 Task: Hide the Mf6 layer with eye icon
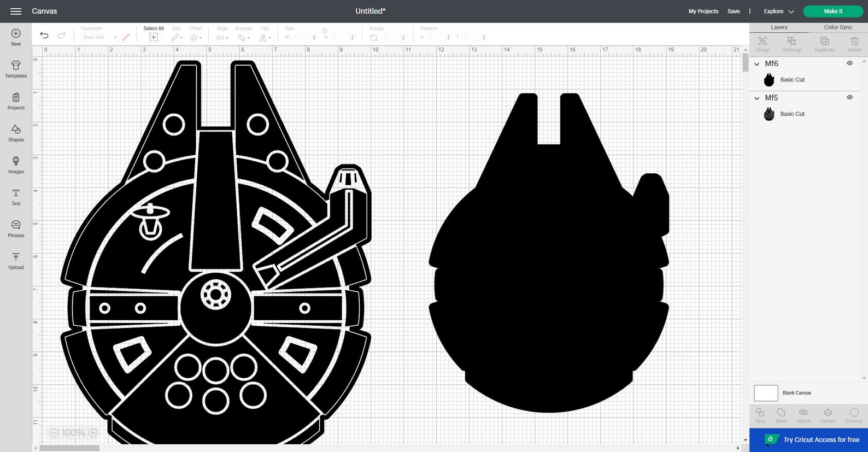(849, 63)
